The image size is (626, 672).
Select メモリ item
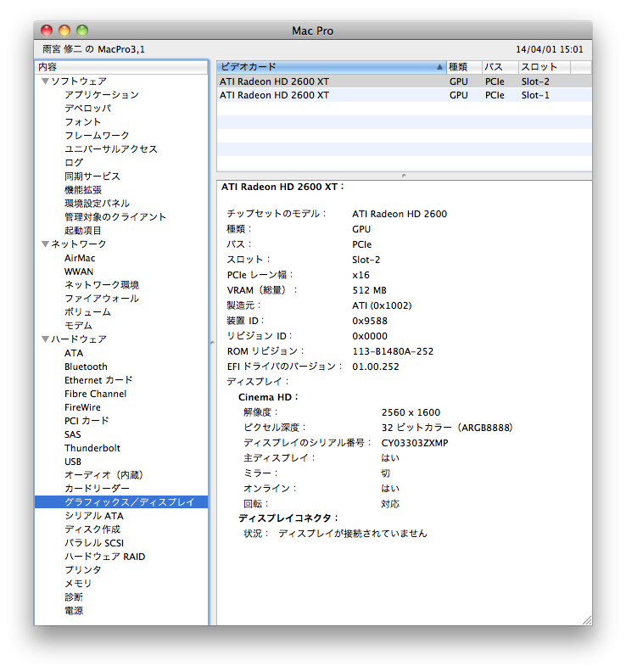pyautogui.click(x=78, y=584)
